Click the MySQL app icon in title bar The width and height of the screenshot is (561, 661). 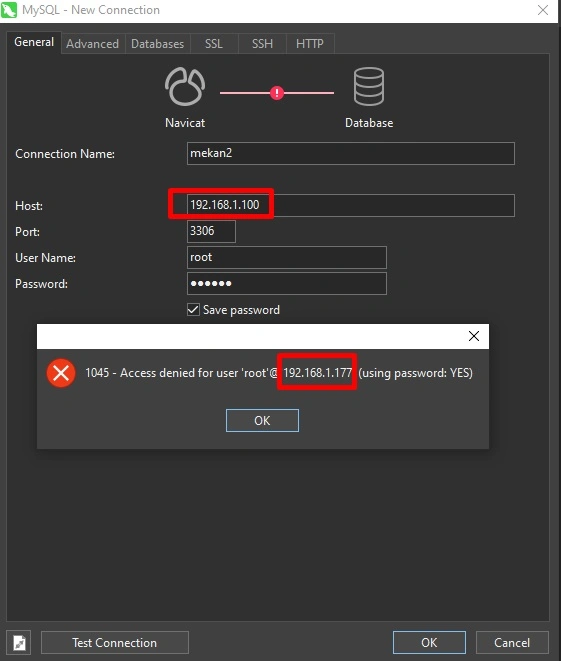tap(9, 10)
